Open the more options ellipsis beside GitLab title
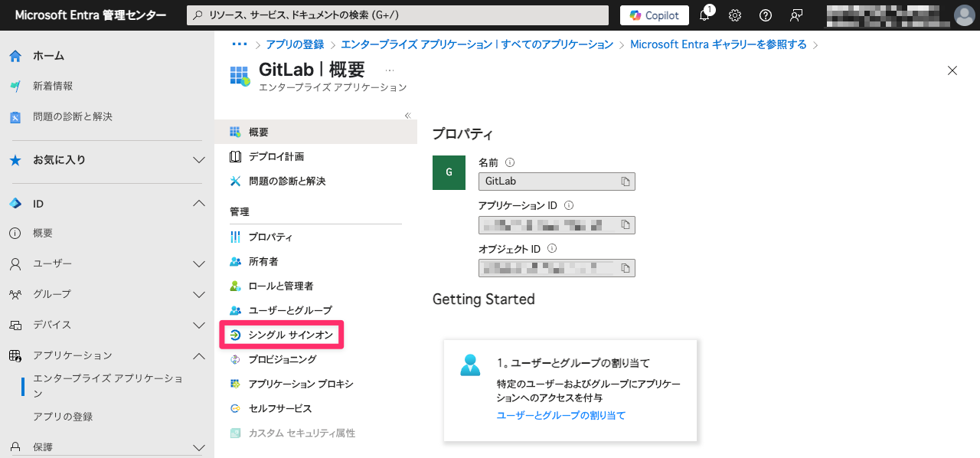Viewport: 980px width, 458px height. coord(390,70)
